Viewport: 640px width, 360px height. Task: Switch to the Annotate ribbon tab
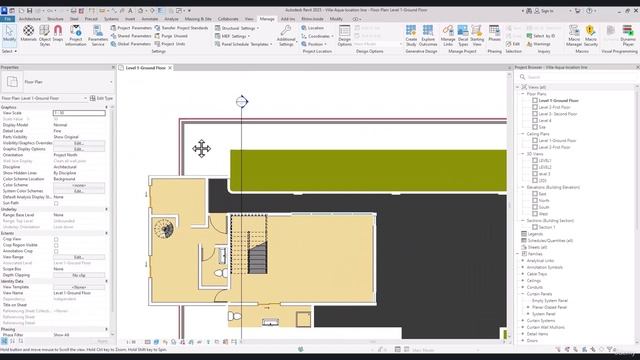tap(149, 19)
